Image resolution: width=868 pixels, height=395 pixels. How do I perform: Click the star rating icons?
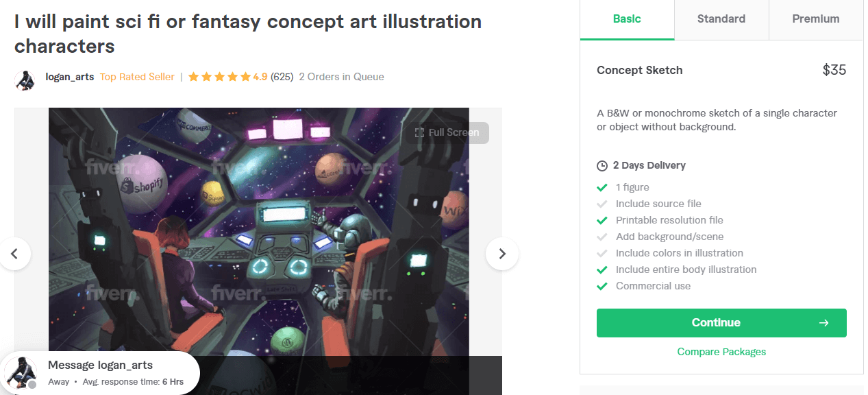(x=219, y=77)
